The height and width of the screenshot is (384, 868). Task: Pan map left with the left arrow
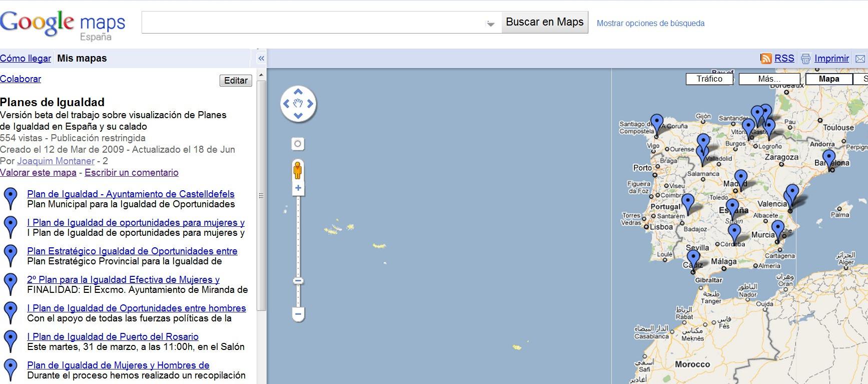coord(286,104)
